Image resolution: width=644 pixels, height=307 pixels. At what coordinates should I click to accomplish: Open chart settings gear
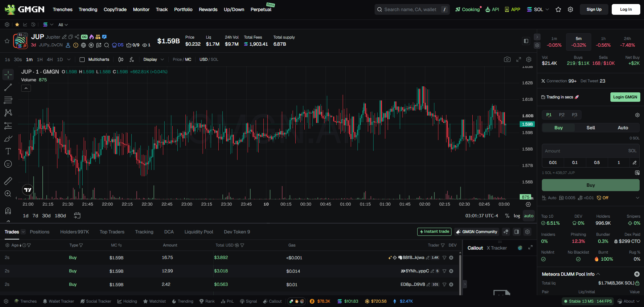(529, 59)
